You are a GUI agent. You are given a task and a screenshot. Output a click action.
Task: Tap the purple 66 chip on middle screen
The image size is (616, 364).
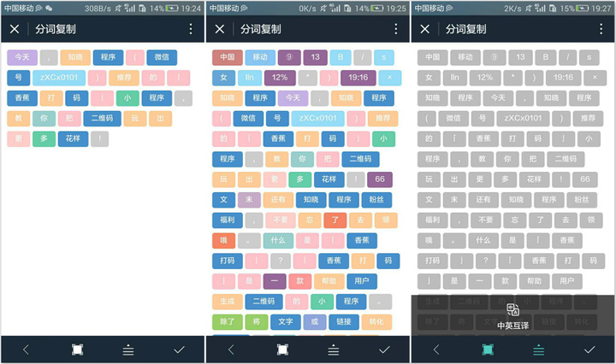click(380, 179)
